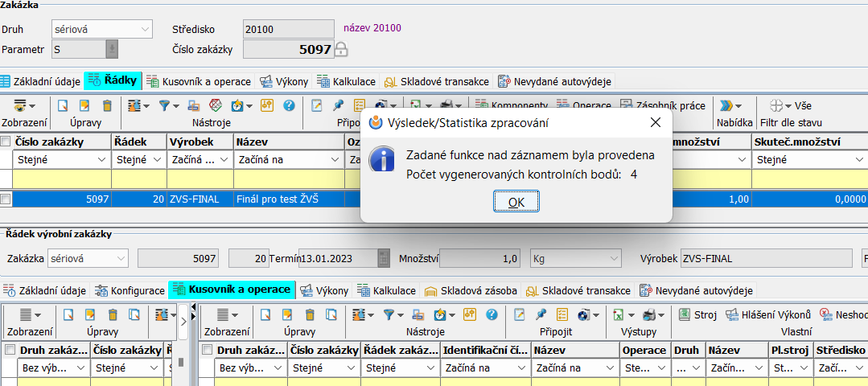The width and height of the screenshot is (868, 386).
Task: Click the lock icon next to order number
Action: click(x=341, y=50)
